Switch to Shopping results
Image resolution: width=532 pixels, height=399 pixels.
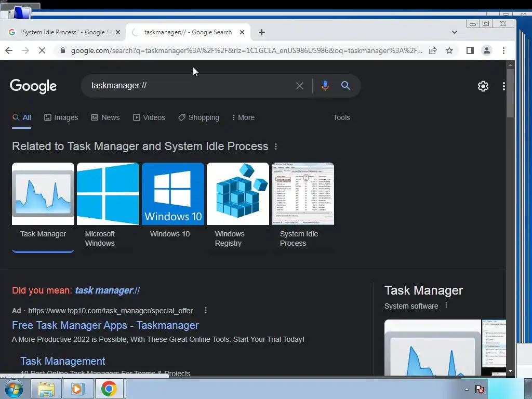pyautogui.click(x=199, y=117)
